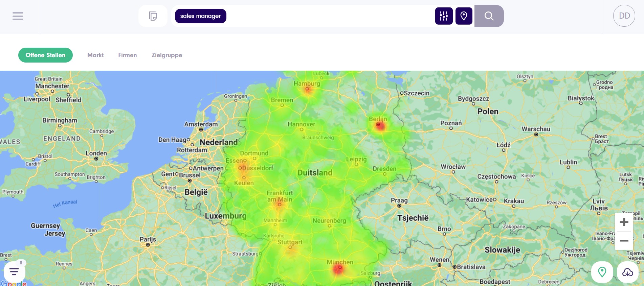Zoom in on the map
Viewport: 644px width, 286px height.
(624, 222)
